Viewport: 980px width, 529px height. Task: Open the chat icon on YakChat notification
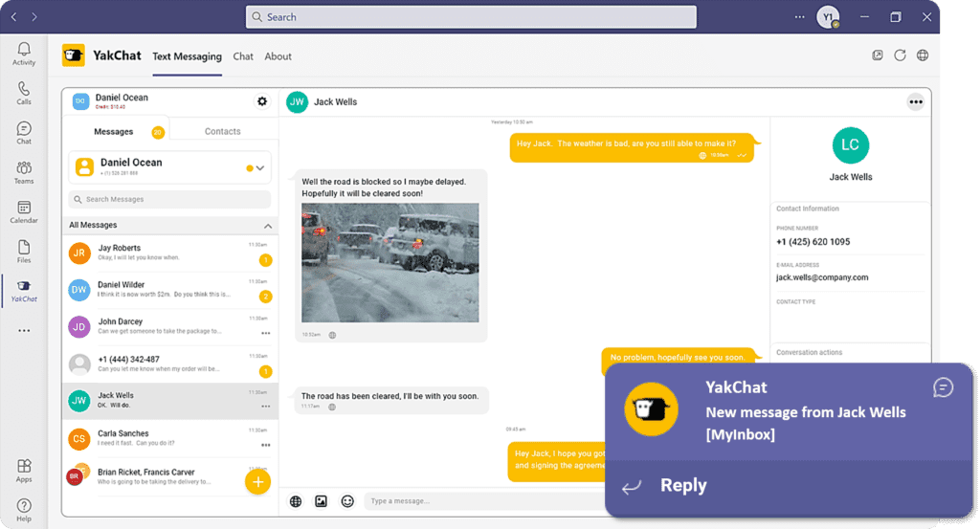coord(943,387)
